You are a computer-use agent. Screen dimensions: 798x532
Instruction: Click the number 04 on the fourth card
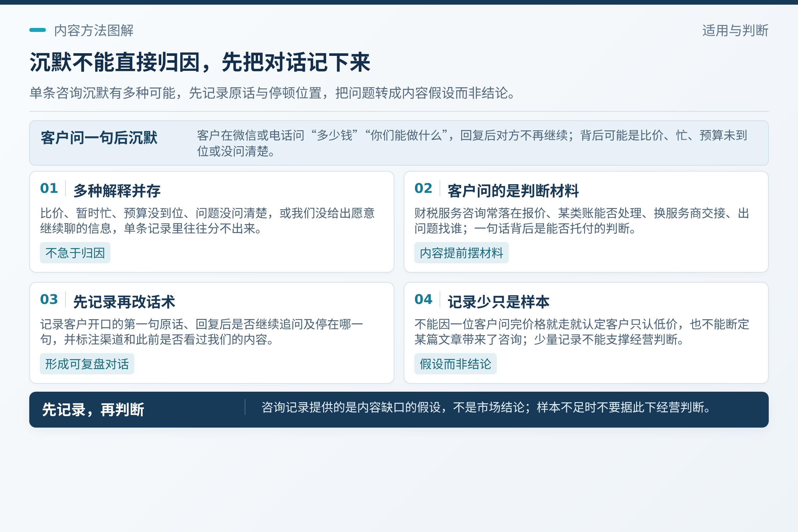pos(423,299)
